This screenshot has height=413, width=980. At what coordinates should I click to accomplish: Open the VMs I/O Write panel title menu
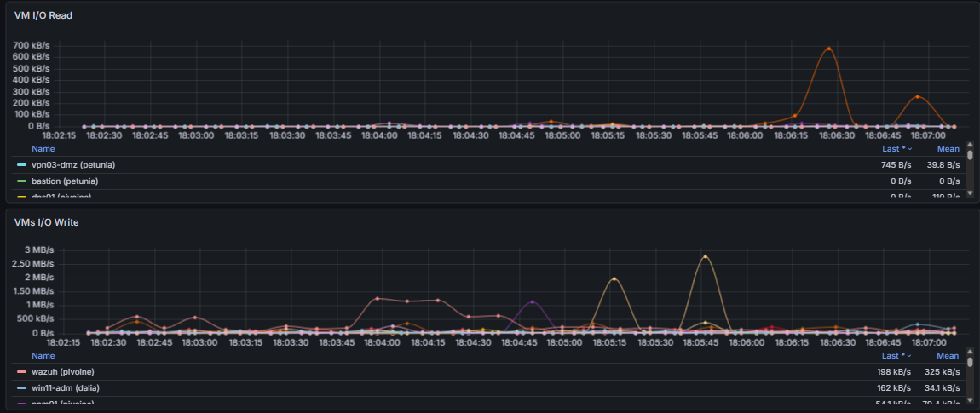pyautogui.click(x=47, y=222)
